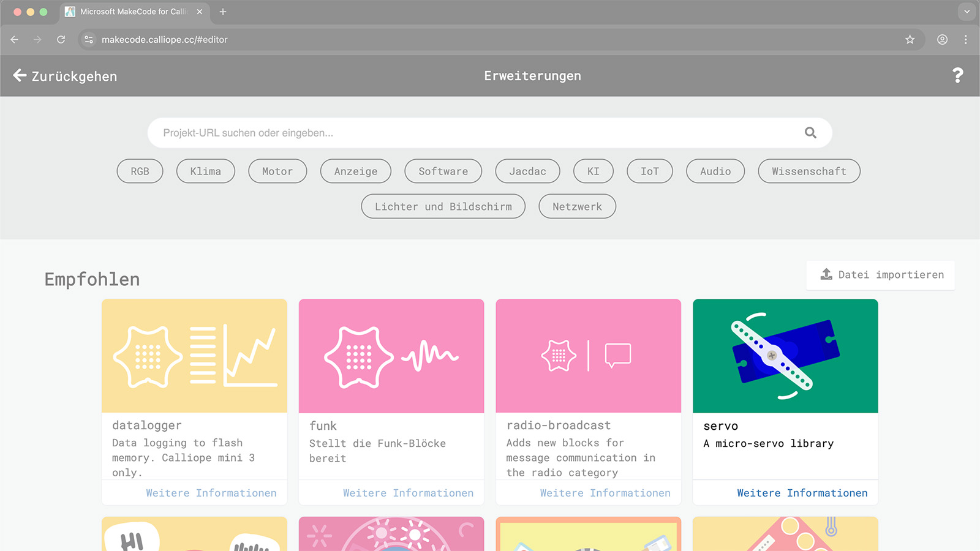Bookmark the page with the star icon
980x551 pixels.
click(910, 40)
